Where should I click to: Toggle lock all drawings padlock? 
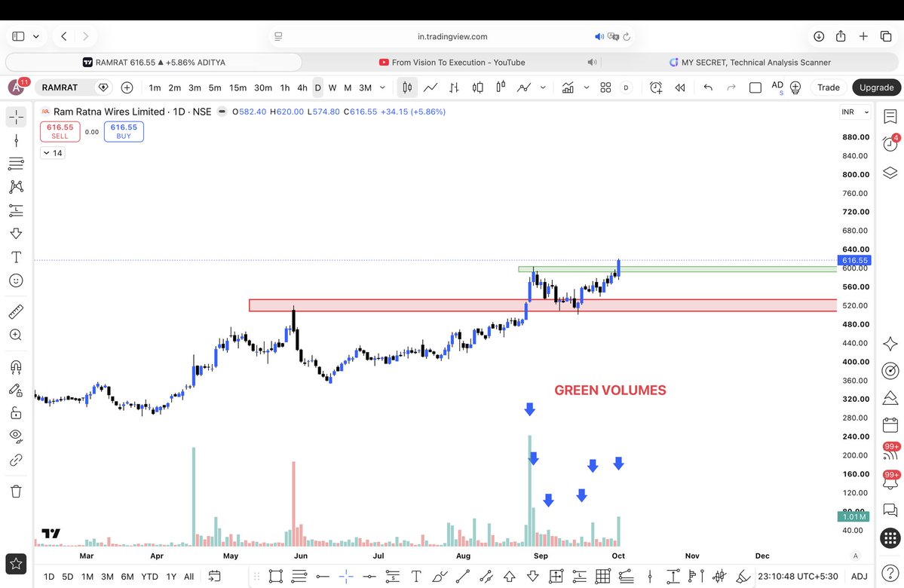coord(16,413)
